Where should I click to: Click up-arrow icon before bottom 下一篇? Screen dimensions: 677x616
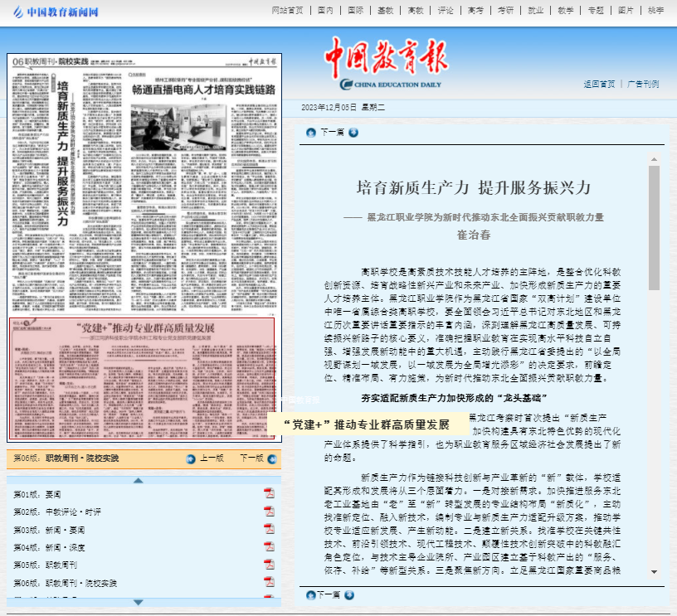[x=311, y=594]
